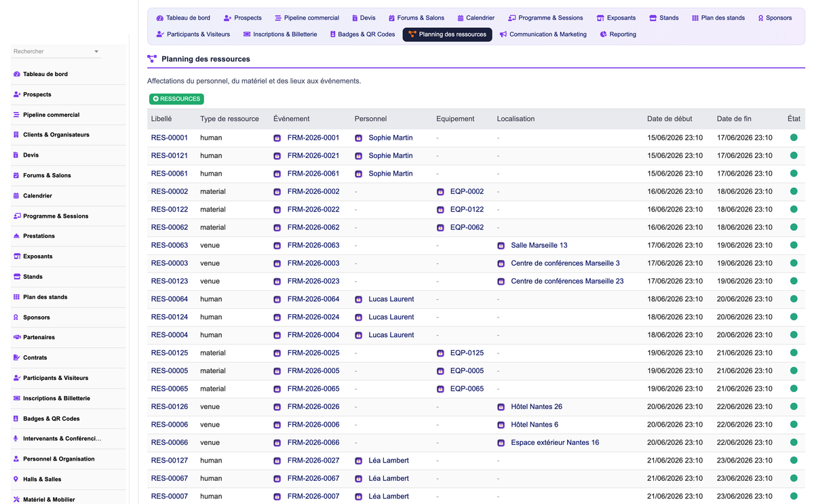Viewport: 814px width, 504px height.
Task: Click the Exposants store icon in the sidebar
Action: [x=16, y=256]
